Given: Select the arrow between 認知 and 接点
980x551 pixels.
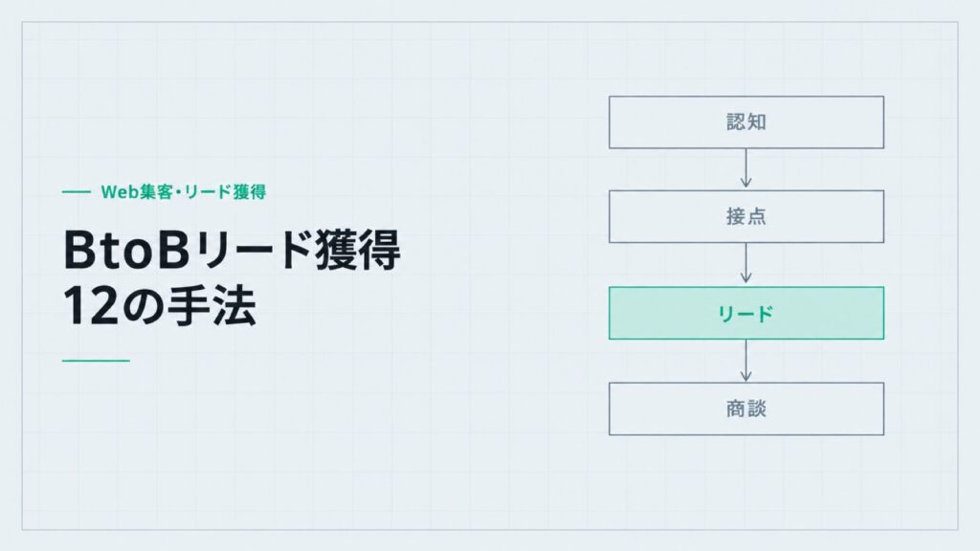Looking at the screenshot, I should (x=746, y=168).
